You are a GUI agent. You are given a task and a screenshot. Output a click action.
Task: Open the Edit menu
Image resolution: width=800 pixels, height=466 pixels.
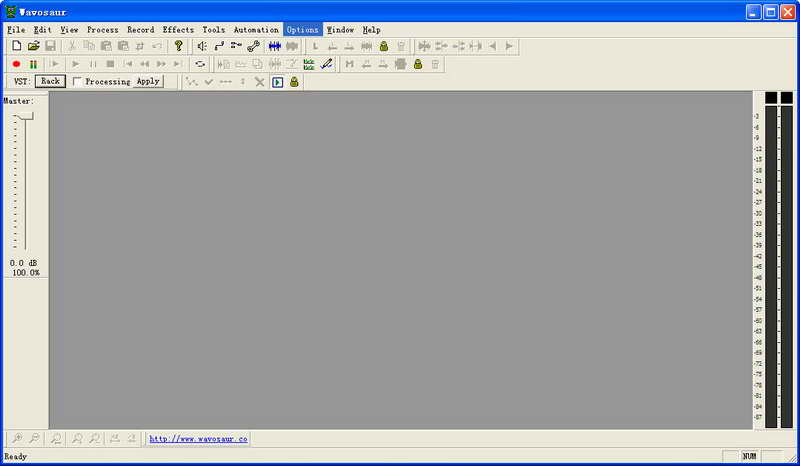42,30
